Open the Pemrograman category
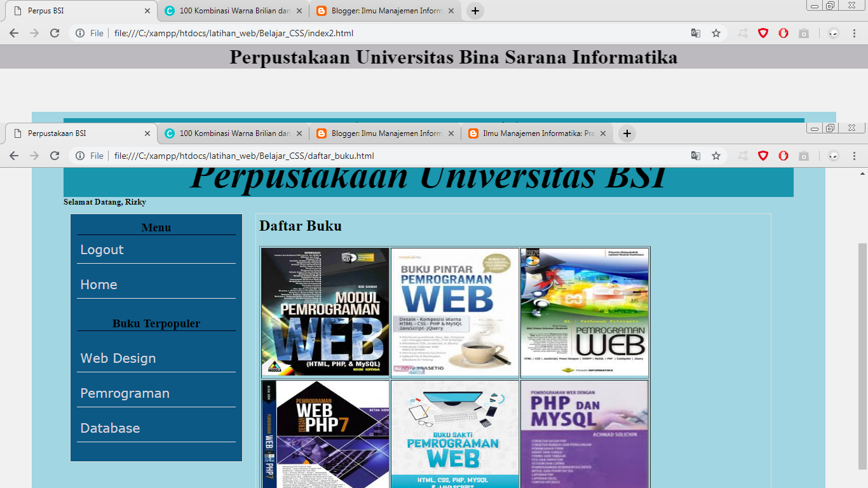Viewport: 868px width, 488px height. coord(123,393)
